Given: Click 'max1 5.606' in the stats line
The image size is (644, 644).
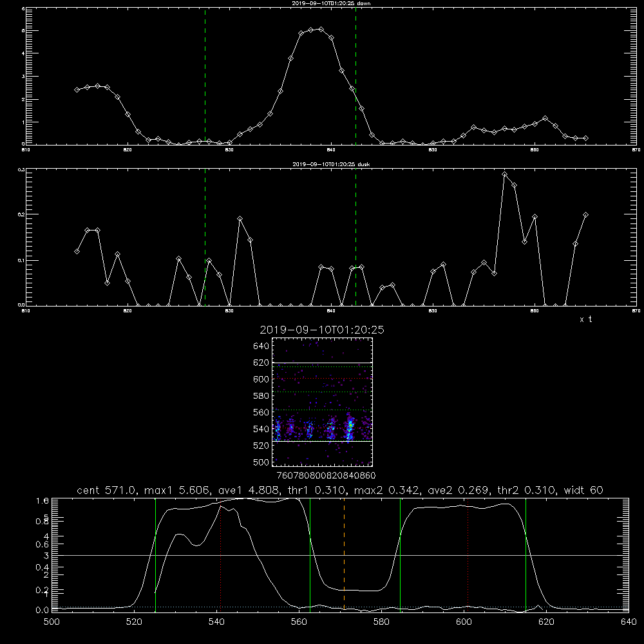Looking at the screenshot, I should 178,490.
